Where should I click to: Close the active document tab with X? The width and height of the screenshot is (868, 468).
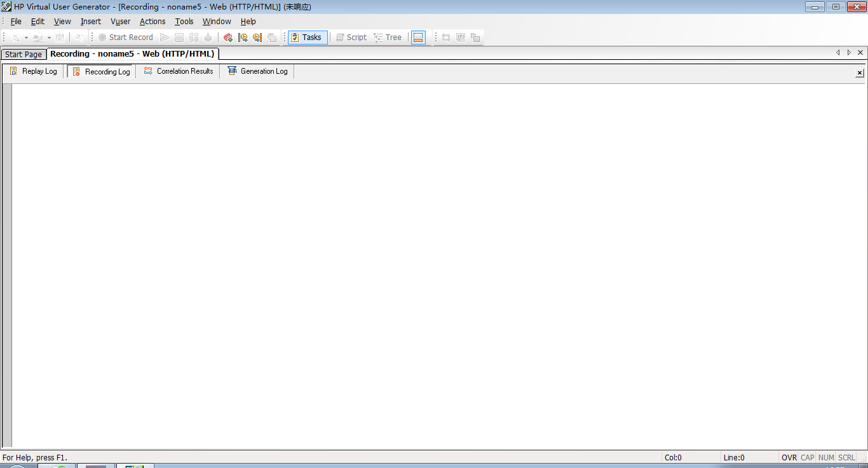(x=860, y=53)
